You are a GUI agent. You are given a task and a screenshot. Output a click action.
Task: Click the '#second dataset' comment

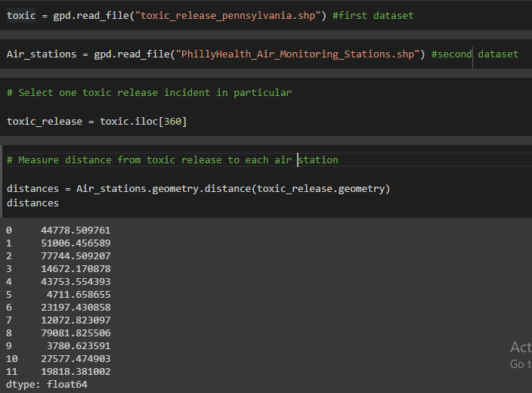[475, 54]
